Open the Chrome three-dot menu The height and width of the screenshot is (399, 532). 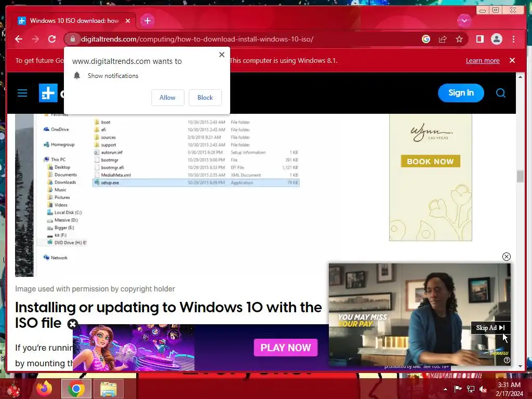point(513,39)
